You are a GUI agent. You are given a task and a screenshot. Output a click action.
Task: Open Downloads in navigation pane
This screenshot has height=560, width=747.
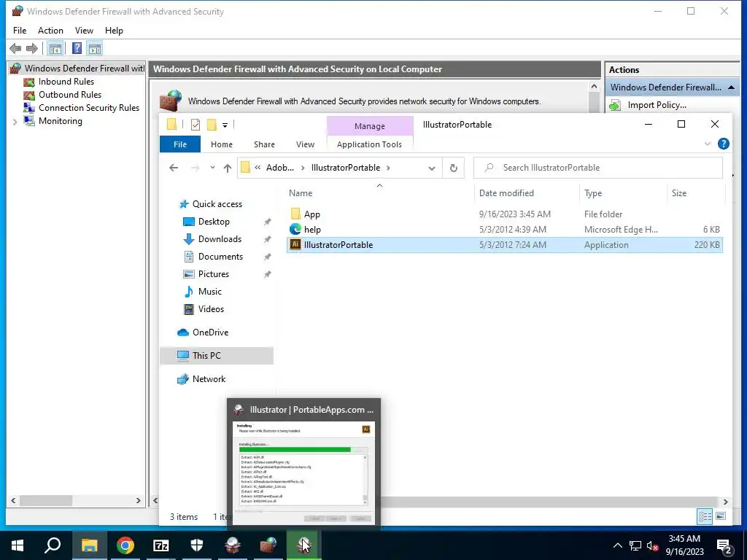[x=220, y=239]
